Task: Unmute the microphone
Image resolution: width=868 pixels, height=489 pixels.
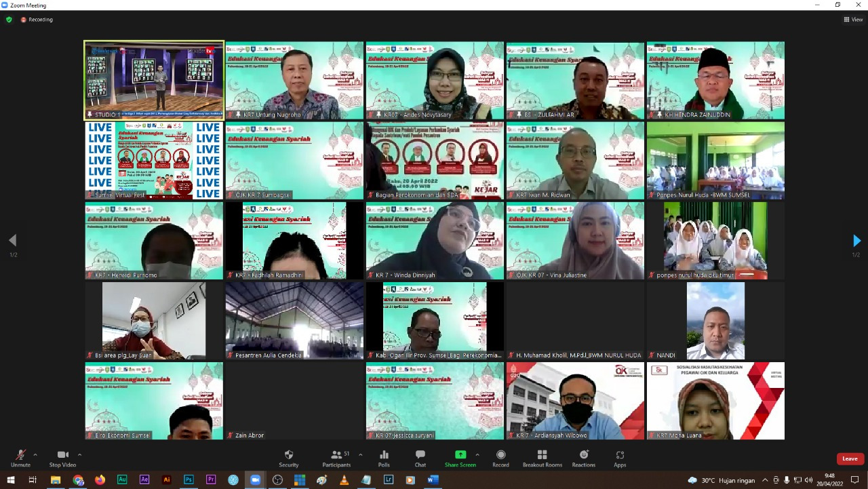Action: click(20, 458)
